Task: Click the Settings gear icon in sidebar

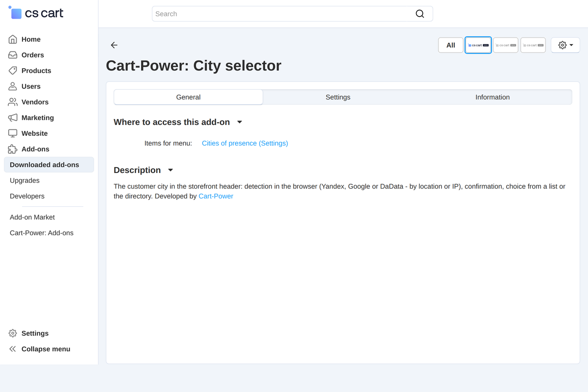Action: click(13, 333)
